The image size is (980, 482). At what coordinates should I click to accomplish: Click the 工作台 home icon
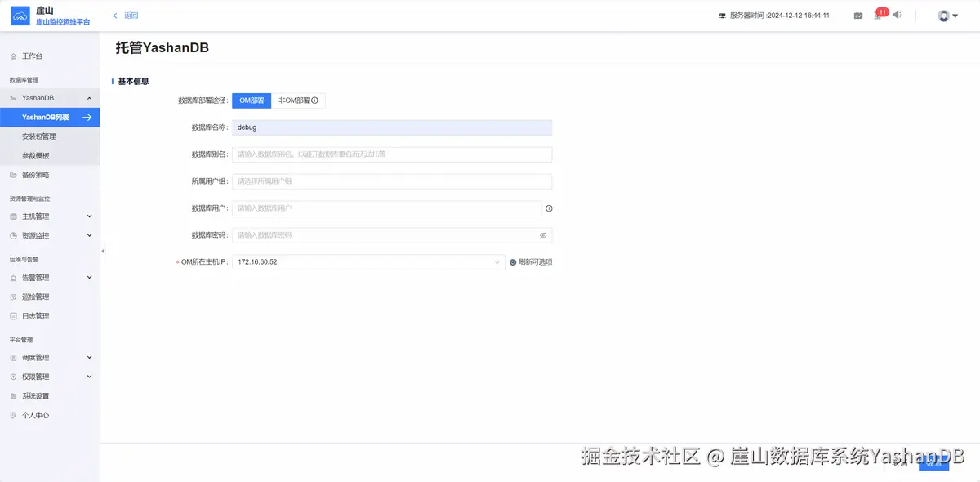point(13,56)
